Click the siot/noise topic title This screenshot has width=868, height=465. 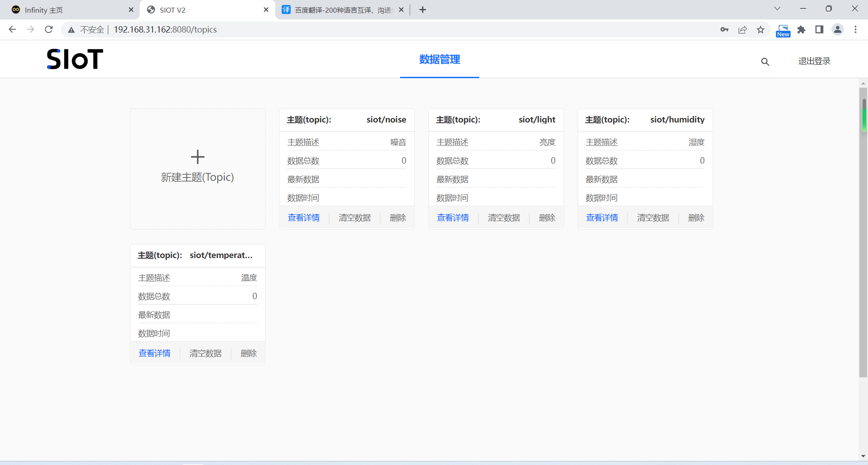point(386,120)
